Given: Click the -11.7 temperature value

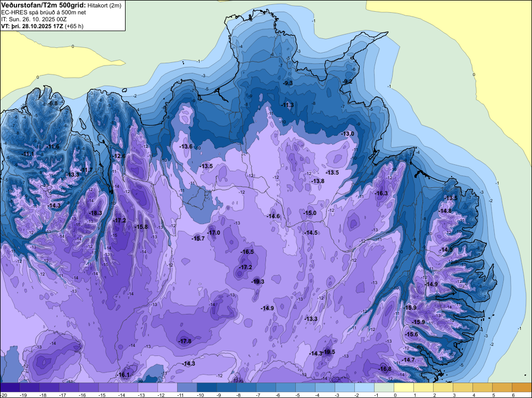Looking at the screenshot, I should point(86,170).
